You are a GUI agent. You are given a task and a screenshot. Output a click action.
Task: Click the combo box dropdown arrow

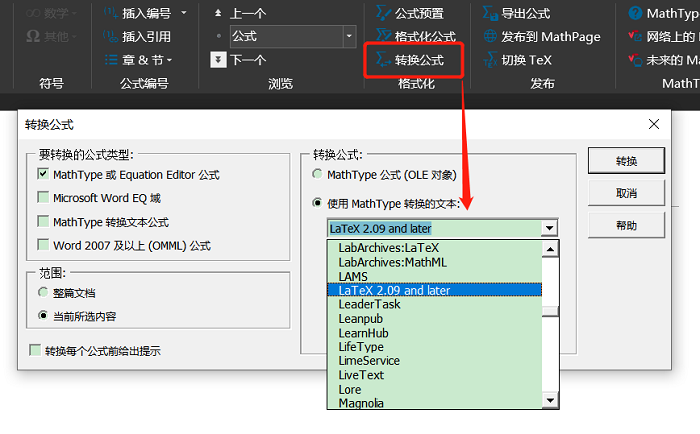pos(550,228)
